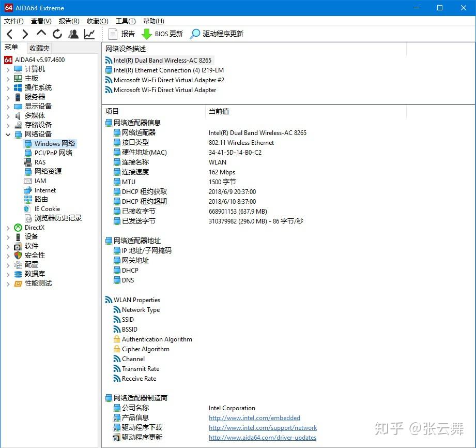
Task: Click the refresh icon in the toolbar
Action: pos(57,34)
